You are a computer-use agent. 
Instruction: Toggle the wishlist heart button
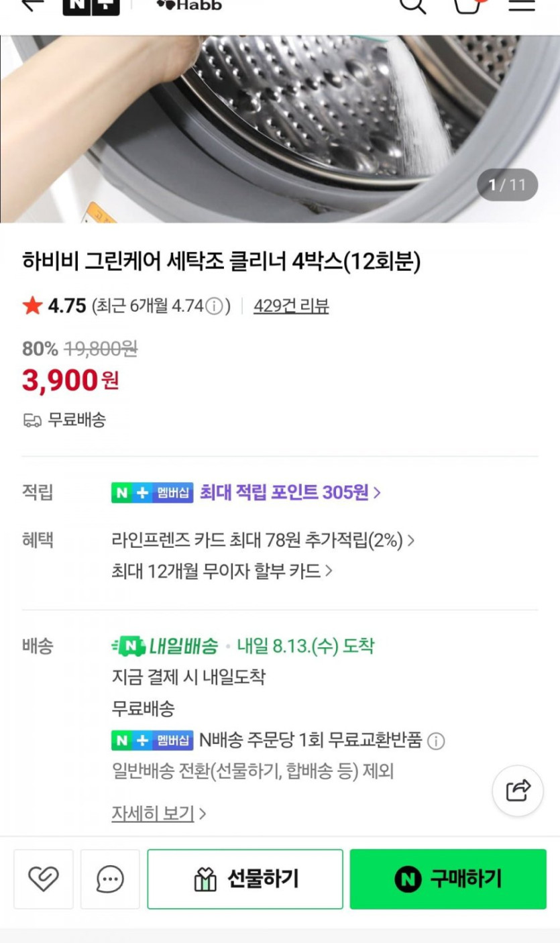(x=44, y=879)
